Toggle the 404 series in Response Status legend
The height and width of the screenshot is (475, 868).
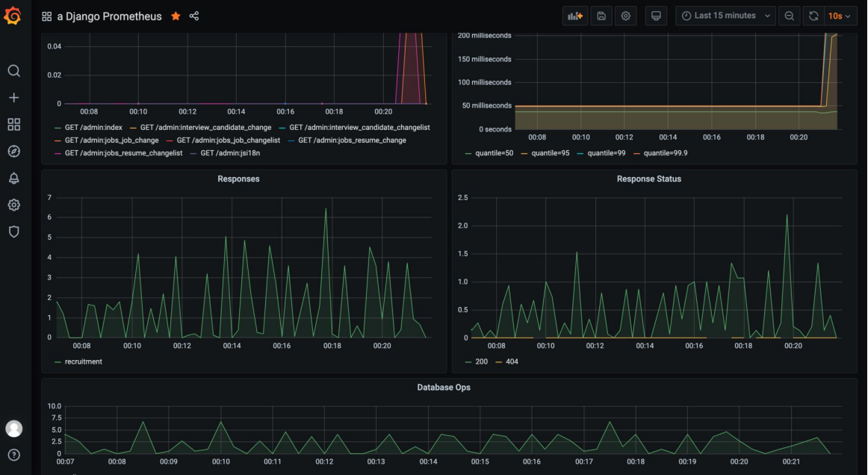[511, 361]
